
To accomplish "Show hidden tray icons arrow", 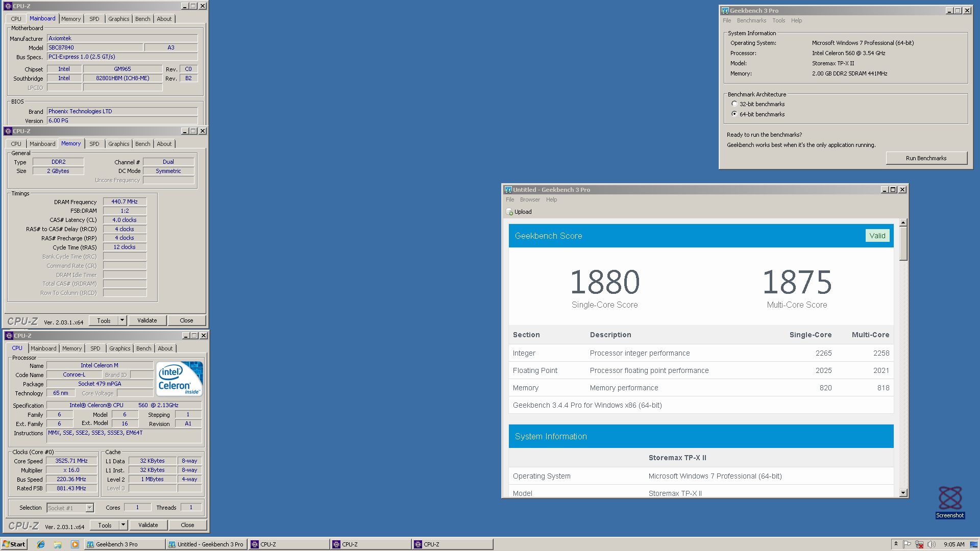I will (896, 544).
